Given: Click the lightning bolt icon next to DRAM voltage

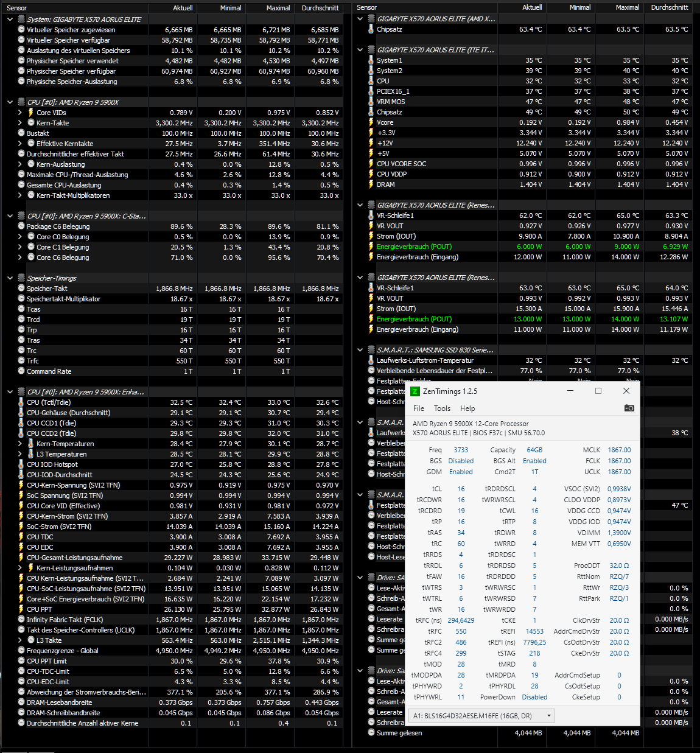Looking at the screenshot, I should [371, 185].
